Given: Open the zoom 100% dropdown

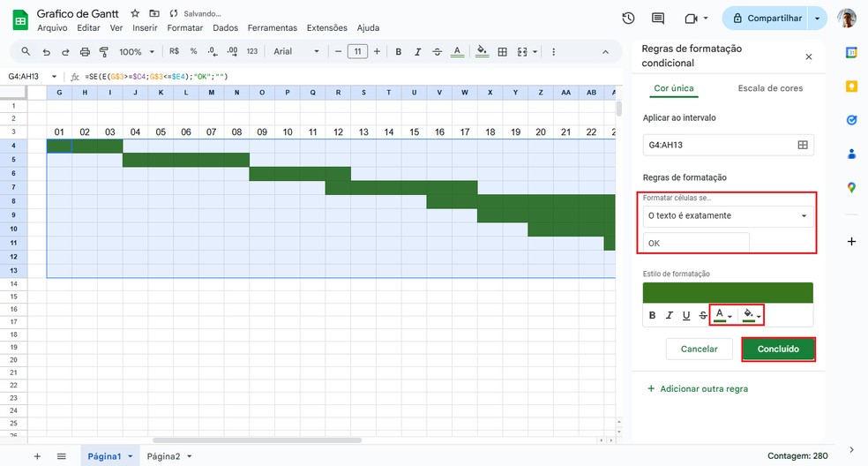Looking at the screenshot, I should 136,51.
